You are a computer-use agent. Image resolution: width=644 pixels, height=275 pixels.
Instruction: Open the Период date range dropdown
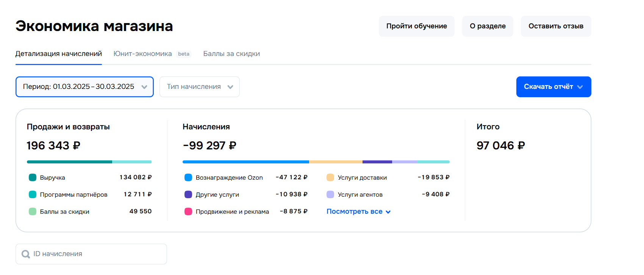click(x=84, y=87)
